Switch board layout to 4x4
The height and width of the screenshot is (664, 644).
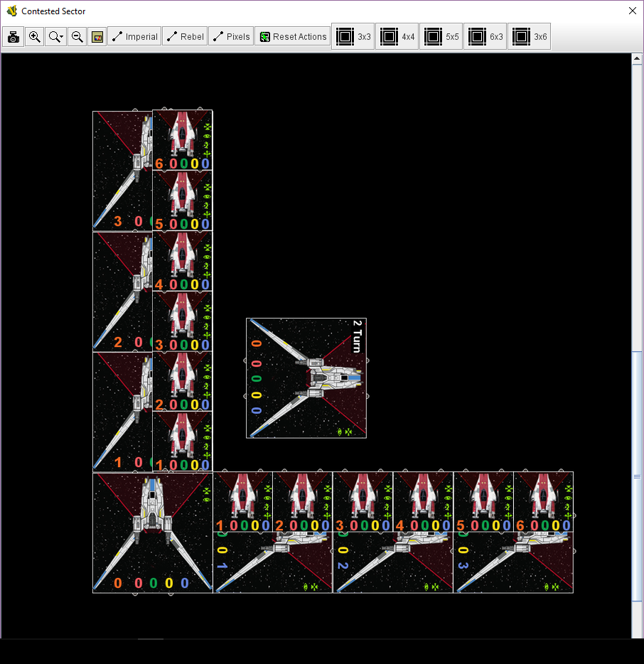click(x=397, y=36)
